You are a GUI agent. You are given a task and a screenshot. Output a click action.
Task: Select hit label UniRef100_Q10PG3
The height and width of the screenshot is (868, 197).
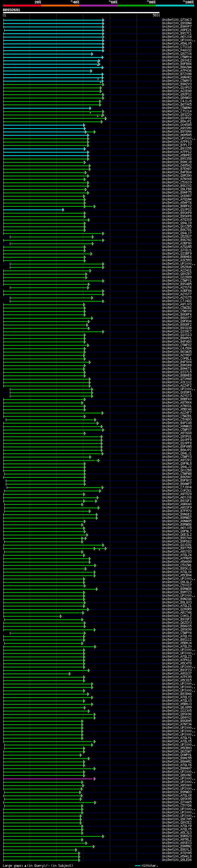177,88
